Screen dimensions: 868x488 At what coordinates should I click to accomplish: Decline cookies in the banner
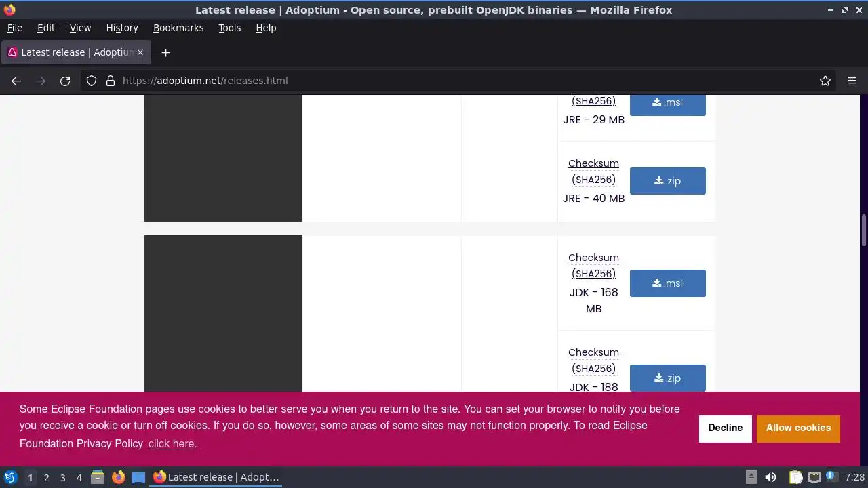pos(726,428)
